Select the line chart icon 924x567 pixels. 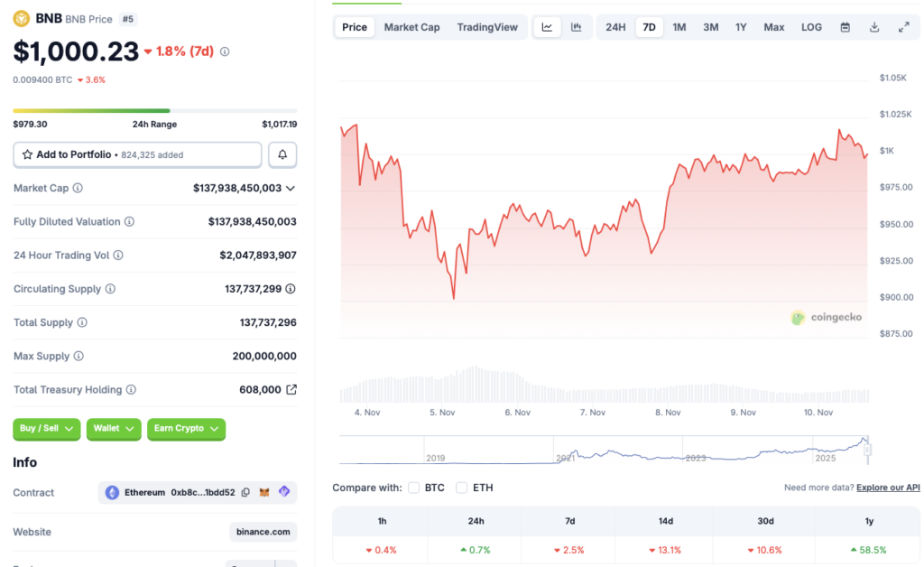pos(547,27)
